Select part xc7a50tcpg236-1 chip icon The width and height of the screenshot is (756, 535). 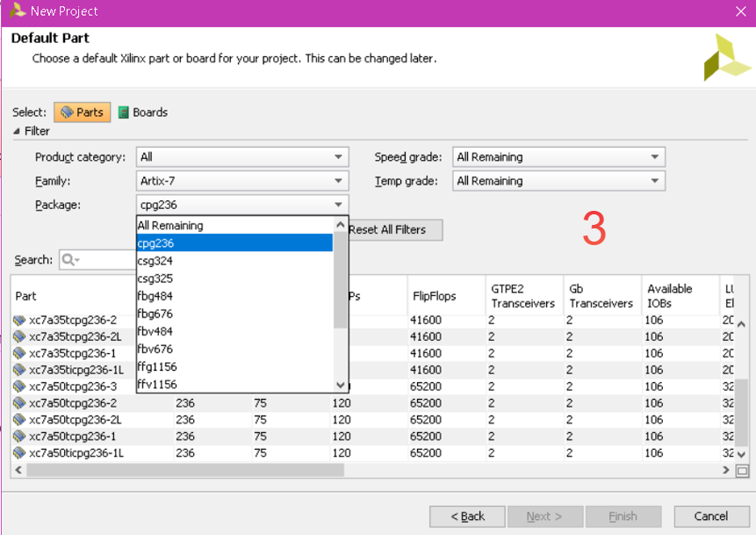(19, 436)
